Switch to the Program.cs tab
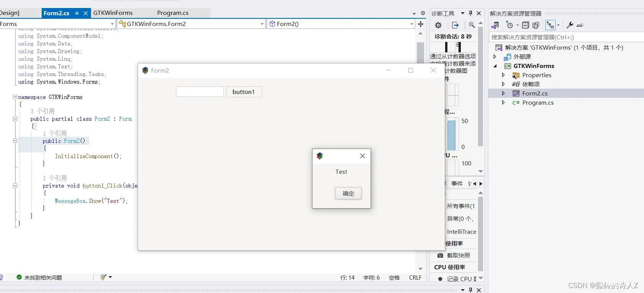644x293 pixels. point(172,13)
